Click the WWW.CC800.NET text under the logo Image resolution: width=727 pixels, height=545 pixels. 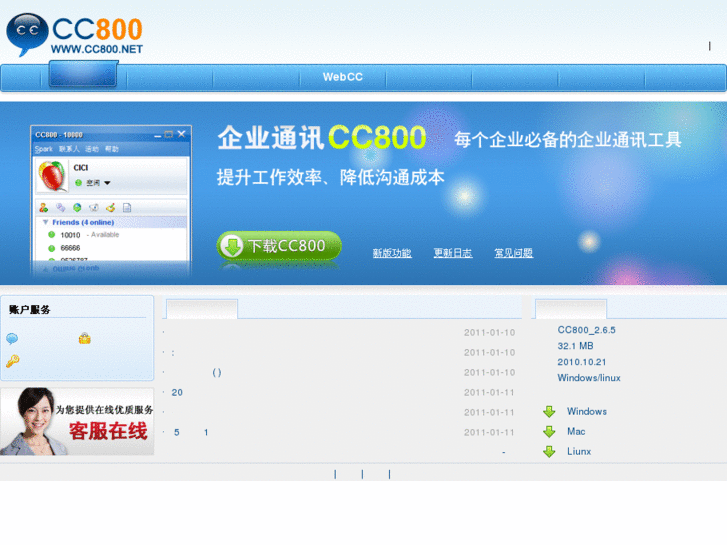(x=97, y=49)
